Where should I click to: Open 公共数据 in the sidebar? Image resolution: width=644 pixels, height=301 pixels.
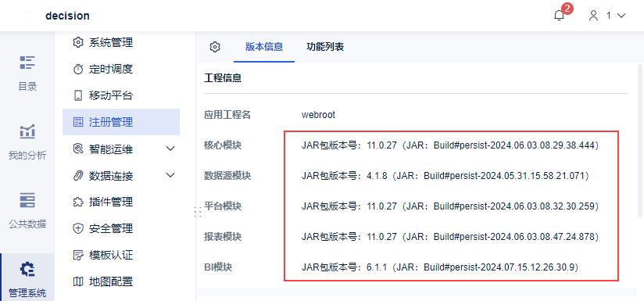point(27,210)
